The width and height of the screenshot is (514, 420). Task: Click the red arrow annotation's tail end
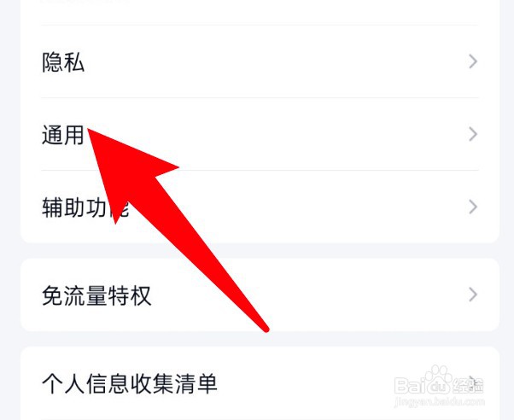tap(266, 328)
